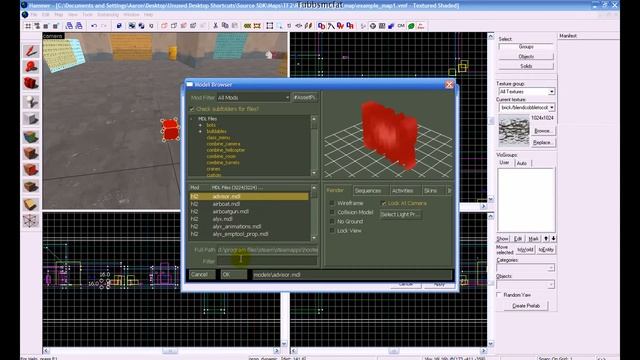The width and height of the screenshot is (640, 360).
Task: Click the Replace texture button
Action: [542, 142]
